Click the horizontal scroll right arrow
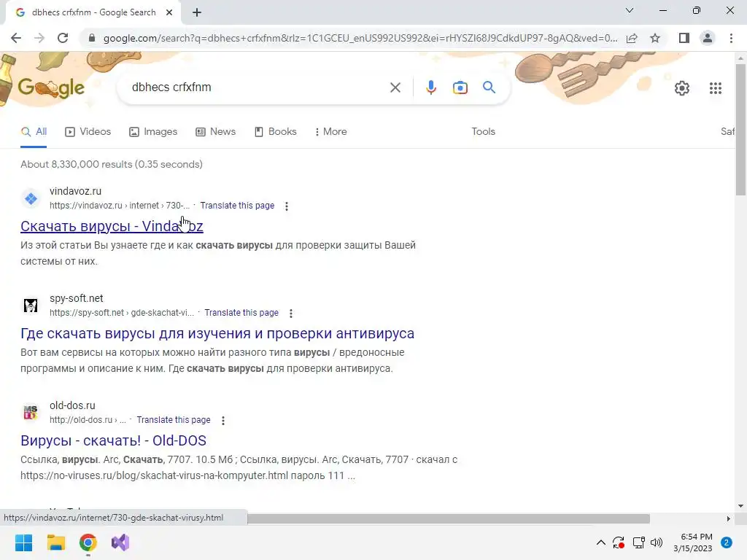747x560 pixels. click(729, 518)
